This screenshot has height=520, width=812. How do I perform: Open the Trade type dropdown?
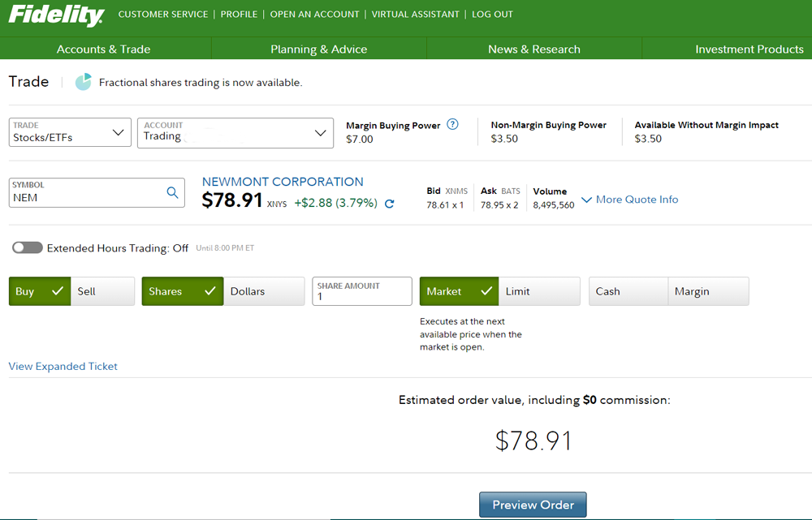[x=70, y=132]
